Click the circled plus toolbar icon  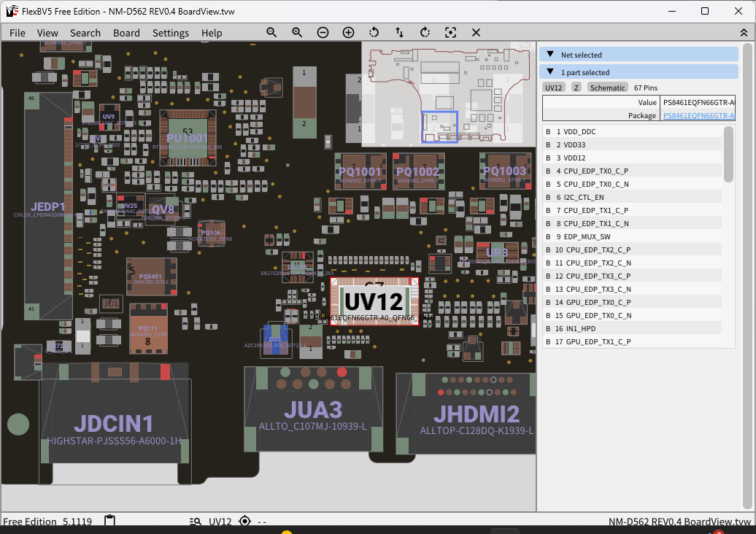click(348, 33)
